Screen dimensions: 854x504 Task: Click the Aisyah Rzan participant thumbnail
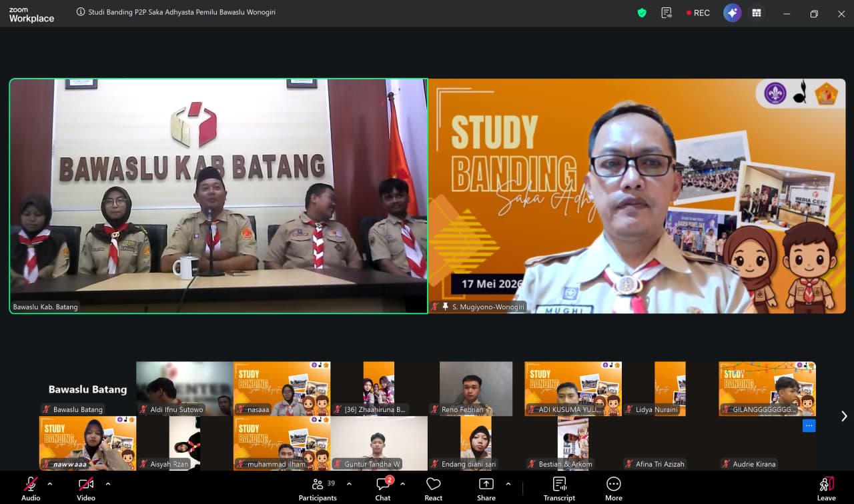185,443
